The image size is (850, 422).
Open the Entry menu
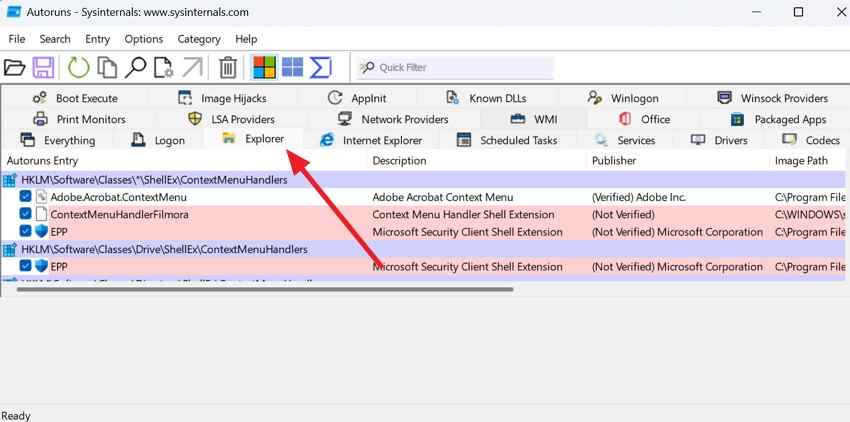98,39
